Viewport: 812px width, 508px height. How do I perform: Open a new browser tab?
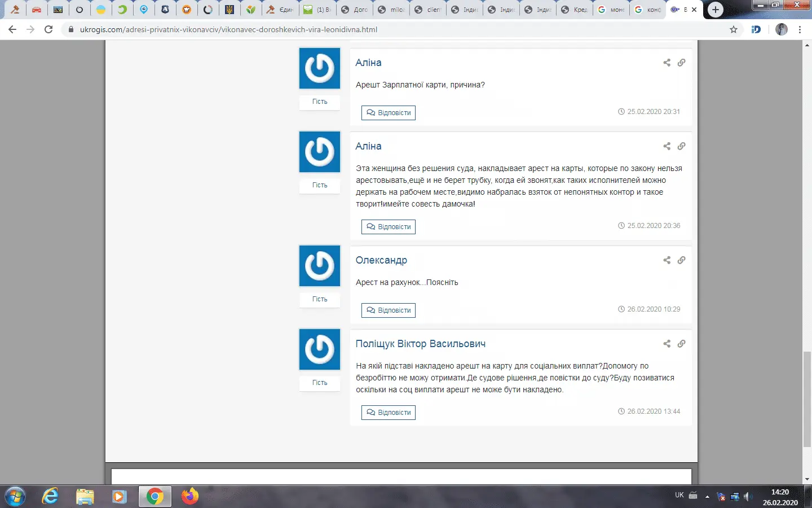click(715, 10)
